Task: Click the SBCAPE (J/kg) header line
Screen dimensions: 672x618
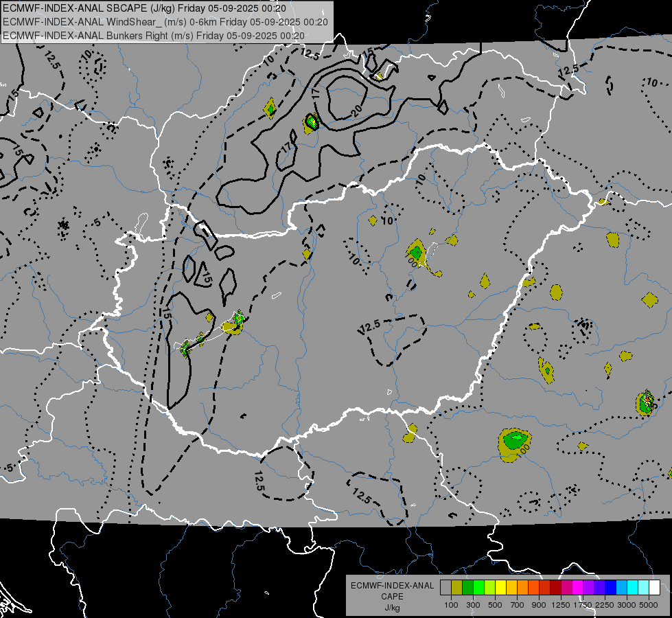Action: coord(144,8)
